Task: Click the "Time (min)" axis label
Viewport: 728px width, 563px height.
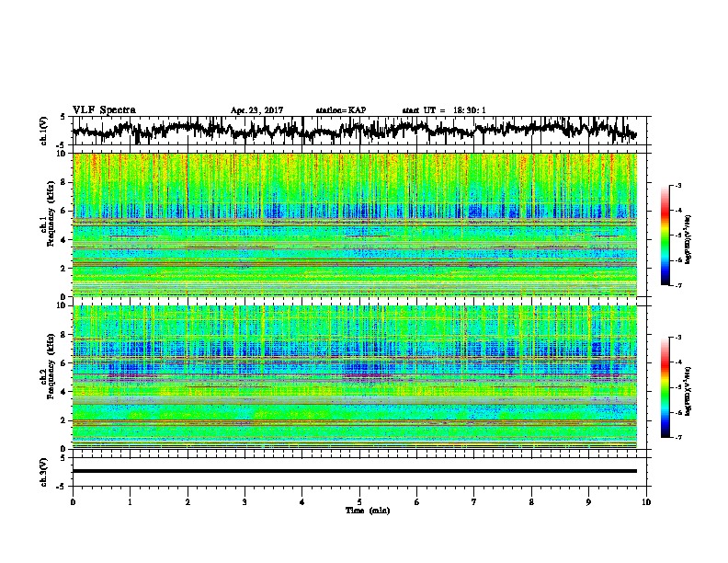Action: pyautogui.click(x=368, y=511)
